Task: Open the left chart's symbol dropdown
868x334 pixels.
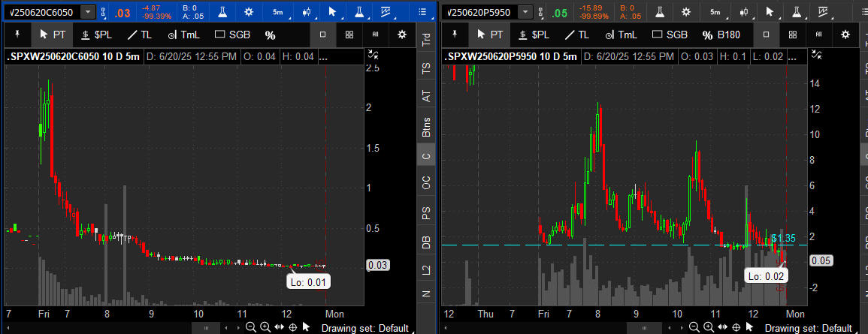Action: pyautogui.click(x=89, y=12)
